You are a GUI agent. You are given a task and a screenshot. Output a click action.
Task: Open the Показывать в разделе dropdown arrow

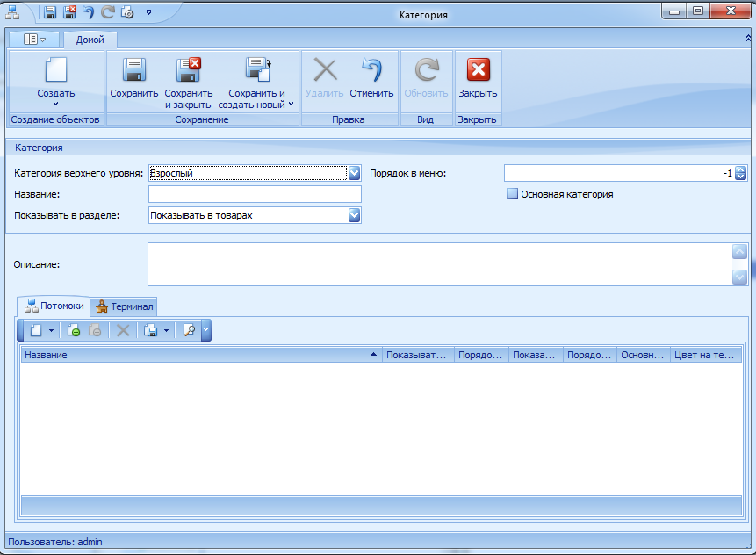[355, 215]
